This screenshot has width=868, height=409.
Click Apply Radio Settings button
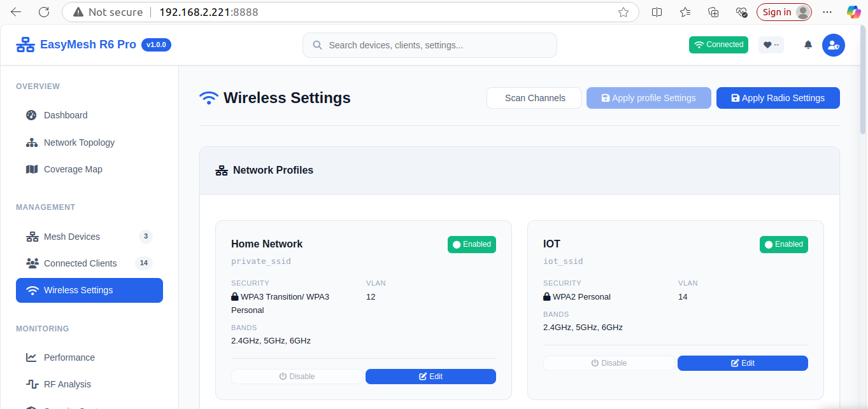click(778, 98)
